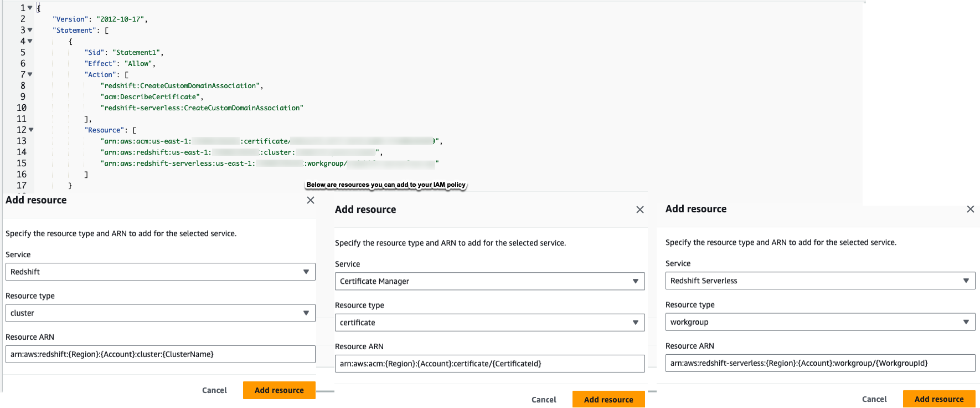Close the Redshift Serverless Add resource dialog
The image size is (980, 408).
(x=971, y=209)
